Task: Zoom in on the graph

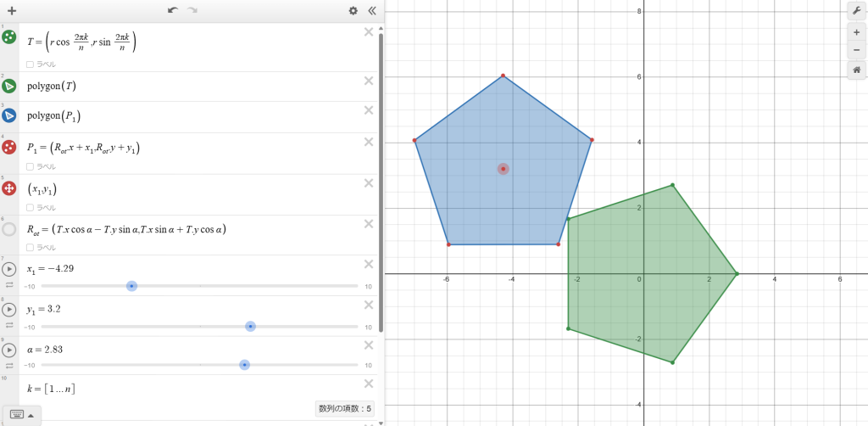Action: click(856, 31)
